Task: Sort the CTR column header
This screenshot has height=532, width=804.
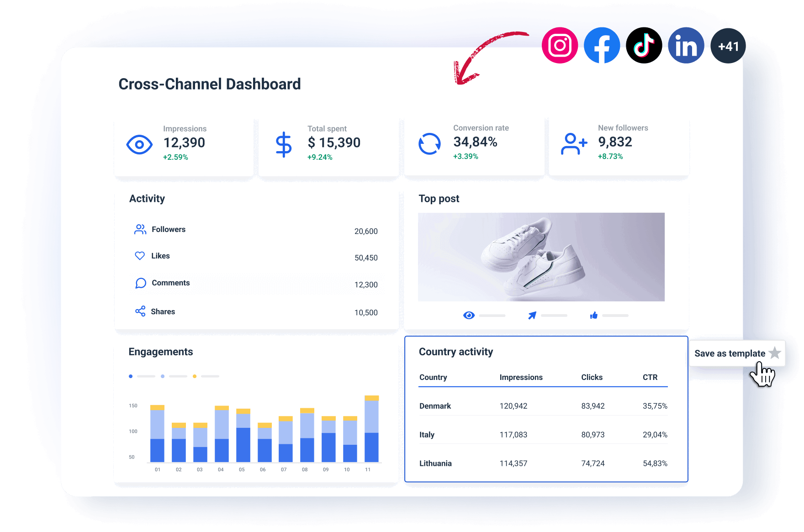Action: coord(651,377)
